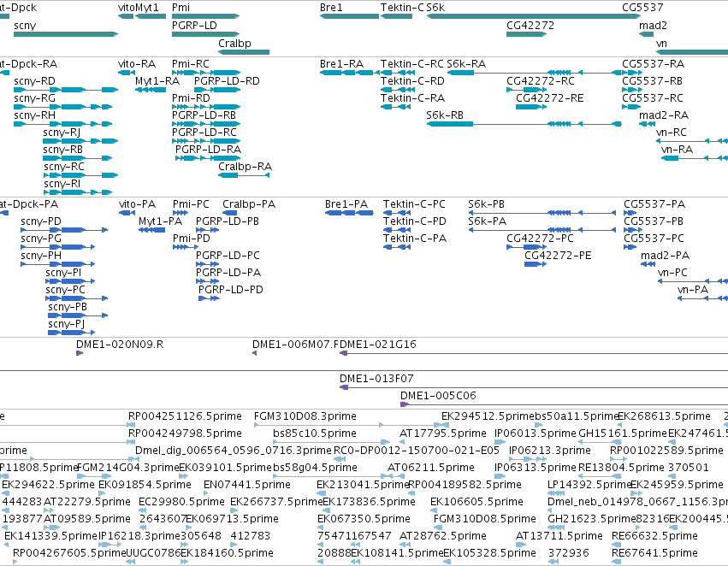Click the CG5537 gene label
Screen dimensions: 728x566
point(642,8)
